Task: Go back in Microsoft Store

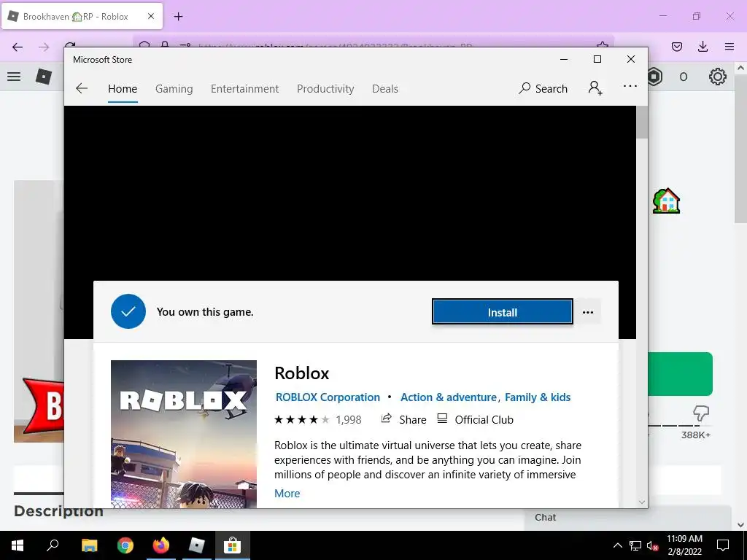Action: tap(82, 88)
